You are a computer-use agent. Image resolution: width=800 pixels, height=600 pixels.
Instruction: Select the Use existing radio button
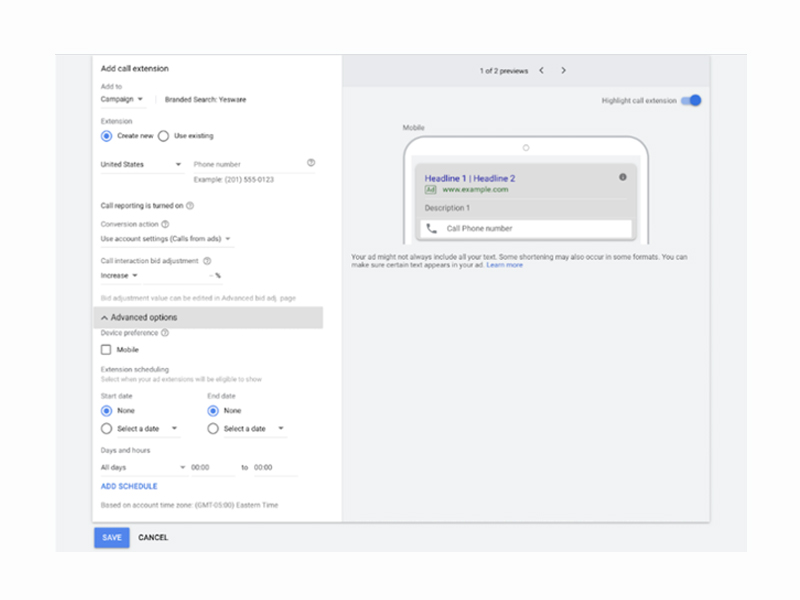tap(163, 136)
